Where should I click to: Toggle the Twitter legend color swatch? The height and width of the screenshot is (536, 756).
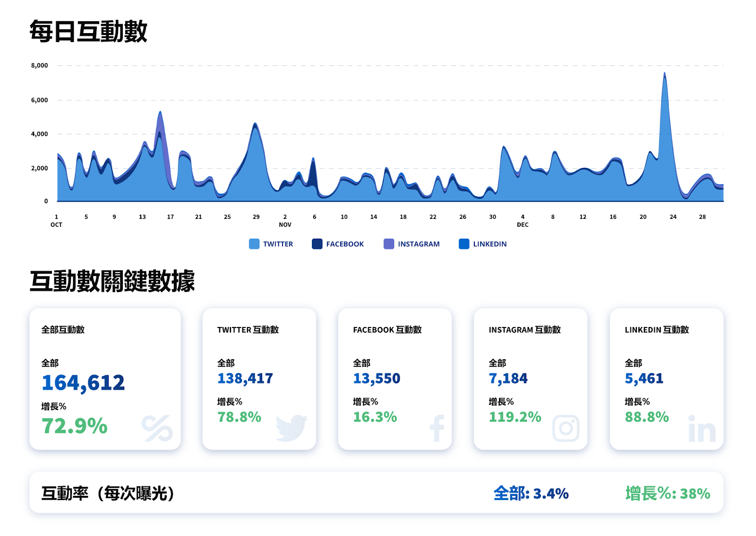254,244
